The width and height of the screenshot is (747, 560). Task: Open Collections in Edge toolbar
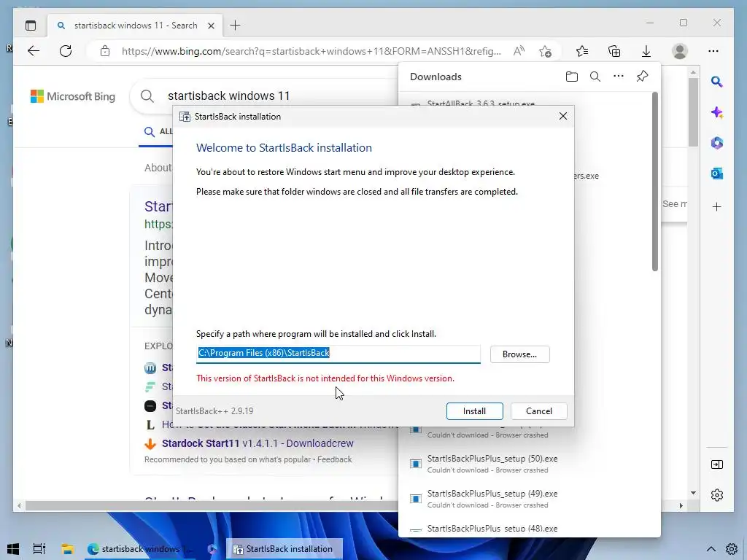[x=614, y=51]
